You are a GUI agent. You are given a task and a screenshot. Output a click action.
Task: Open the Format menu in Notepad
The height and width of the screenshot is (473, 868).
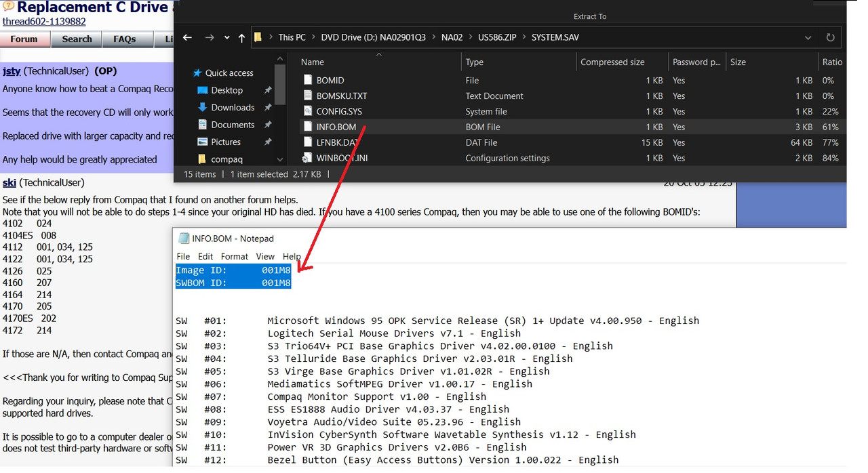pyautogui.click(x=235, y=256)
